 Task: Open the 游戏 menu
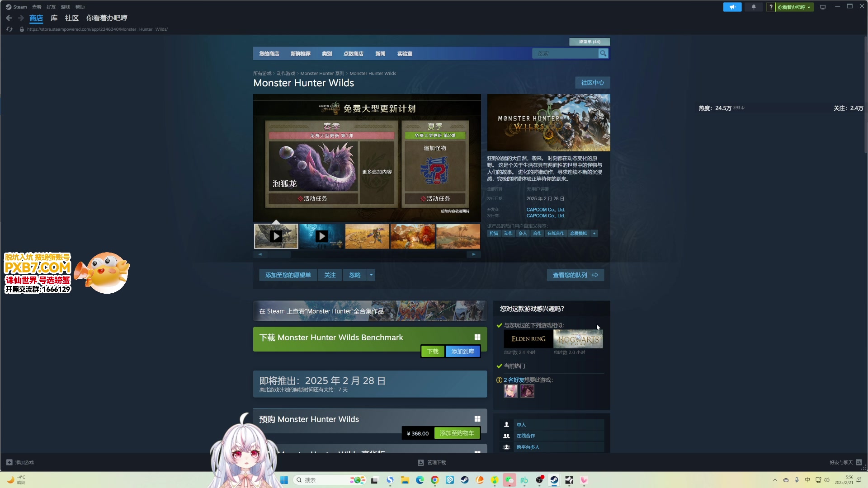point(66,7)
